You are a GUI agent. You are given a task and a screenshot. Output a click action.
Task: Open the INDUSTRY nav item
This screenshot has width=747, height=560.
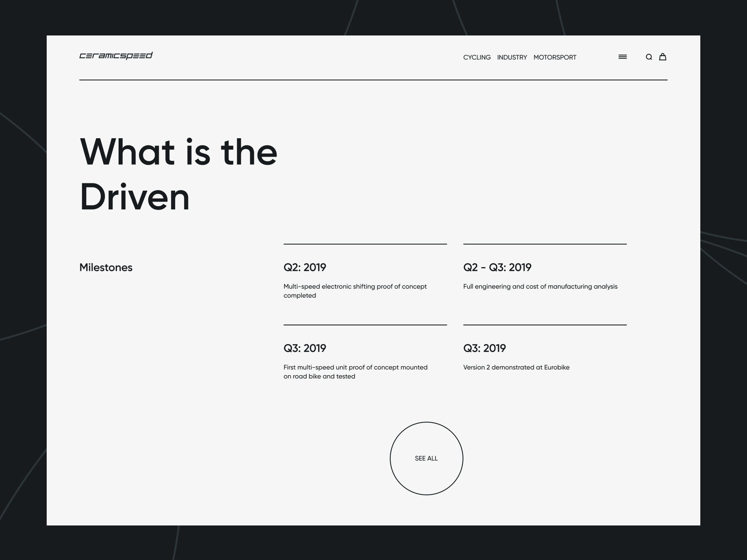tap(512, 57)
